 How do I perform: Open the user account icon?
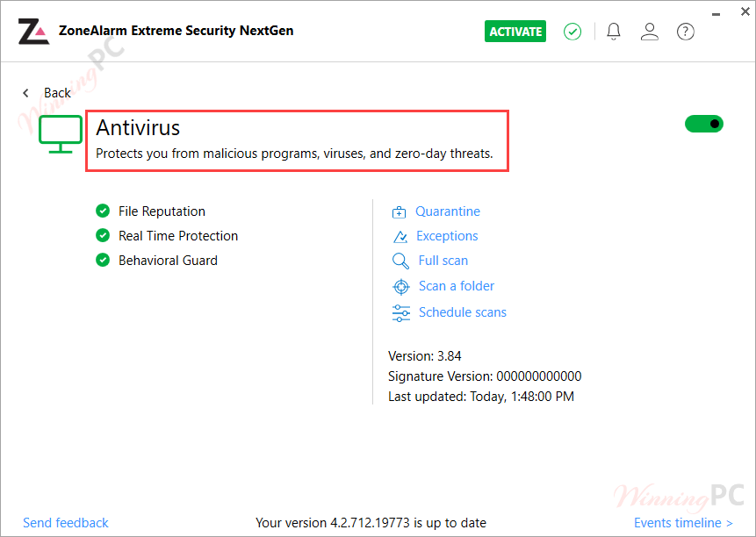(650, 32)
